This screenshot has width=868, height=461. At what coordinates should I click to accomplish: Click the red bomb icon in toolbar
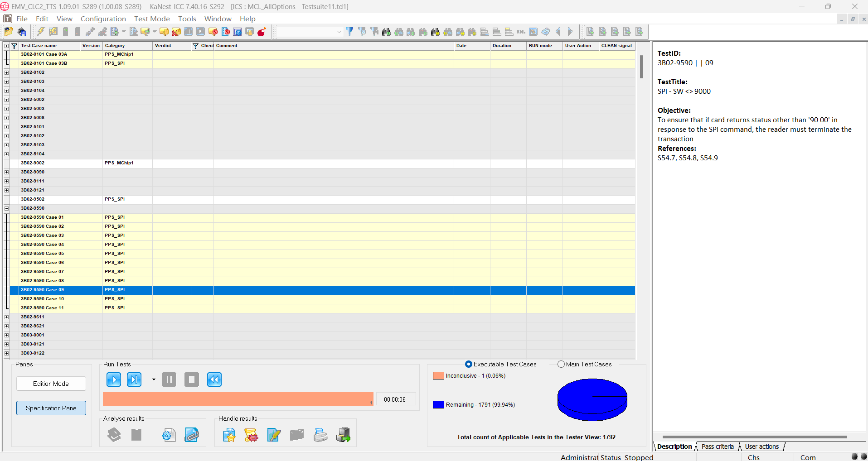coord(262,32)
